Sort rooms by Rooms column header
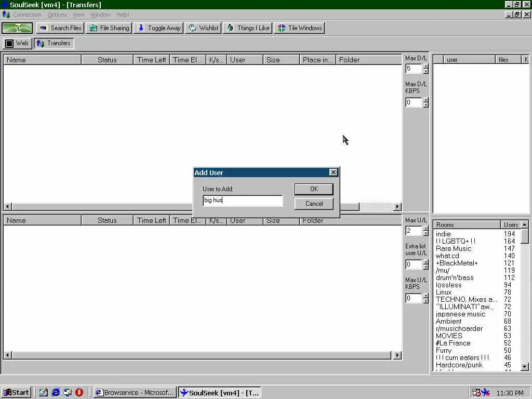This screenshot has height=399, width=532. pos(467,224)
